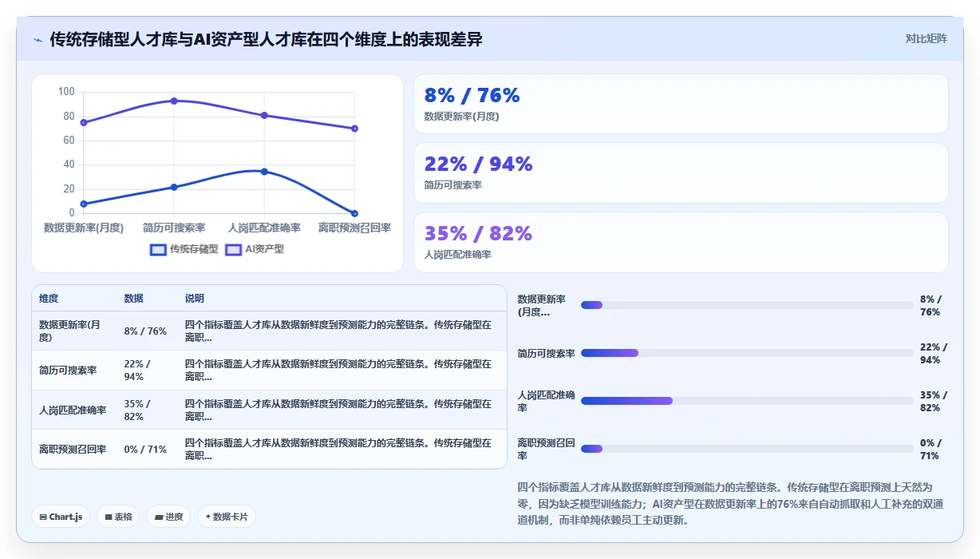The height and width of the screenshot is (559, 980).
Task: Click the progress value 0% / 71%
Action: click(x=931, y=450)
